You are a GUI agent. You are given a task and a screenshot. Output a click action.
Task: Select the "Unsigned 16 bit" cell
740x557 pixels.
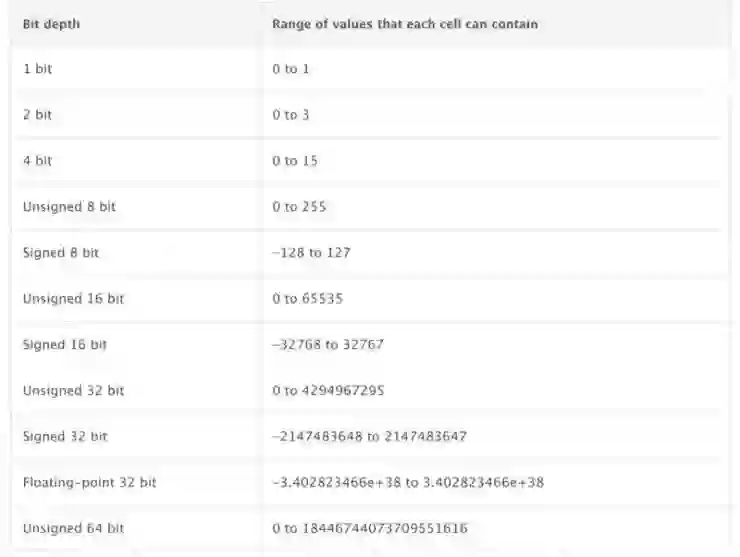[x=70, y=299]
